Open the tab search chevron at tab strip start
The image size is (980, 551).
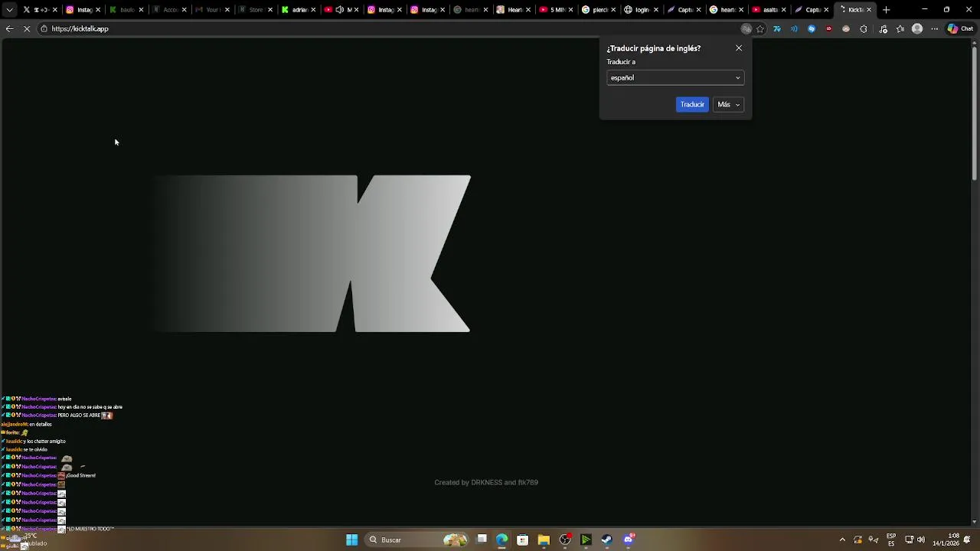point(9,10)
